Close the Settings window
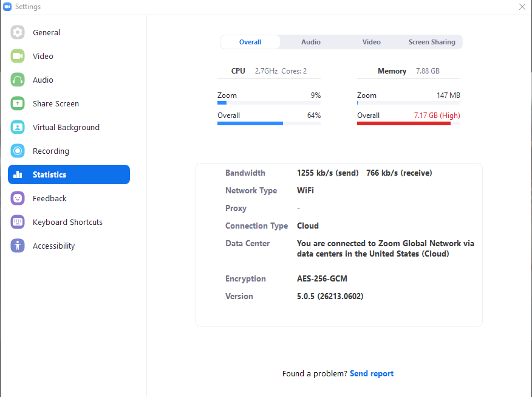 pyautogui.click(x=522, y=7)
